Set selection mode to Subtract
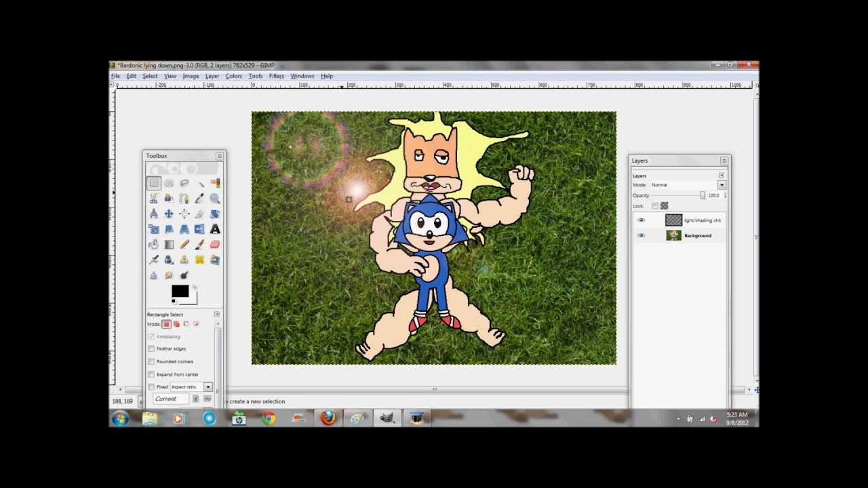This screenshot has width=868, height=488. point(186,324)
